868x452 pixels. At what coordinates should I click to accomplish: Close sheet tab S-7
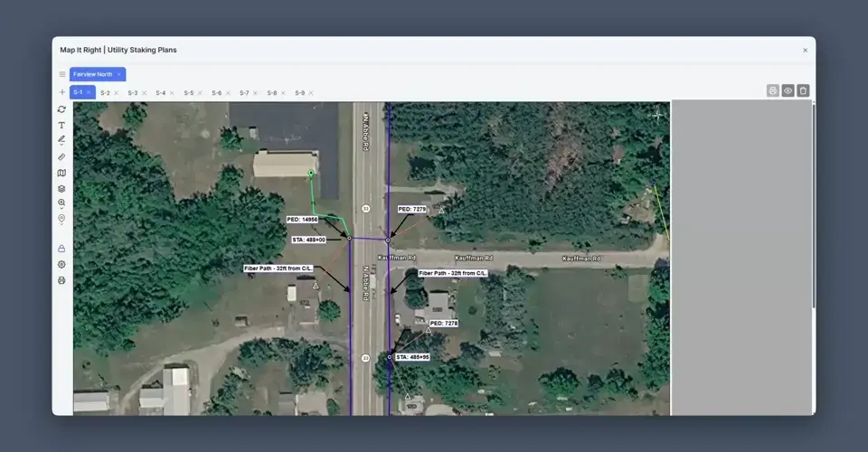(x=255, y=93)
